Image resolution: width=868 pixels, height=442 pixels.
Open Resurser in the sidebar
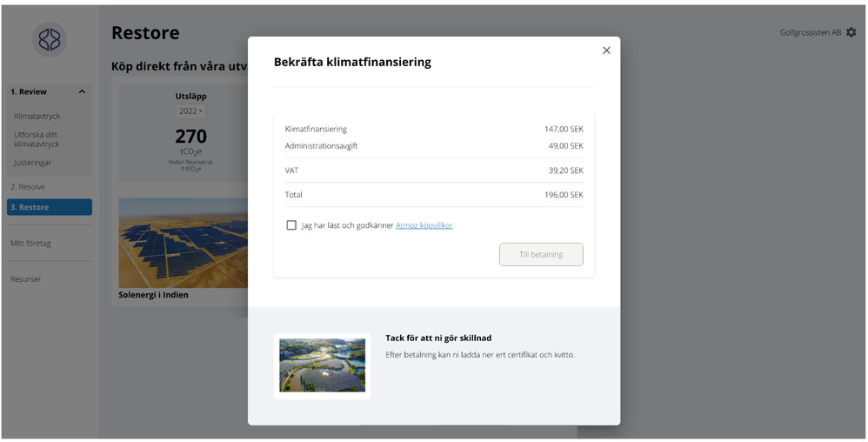click(26, 279)
